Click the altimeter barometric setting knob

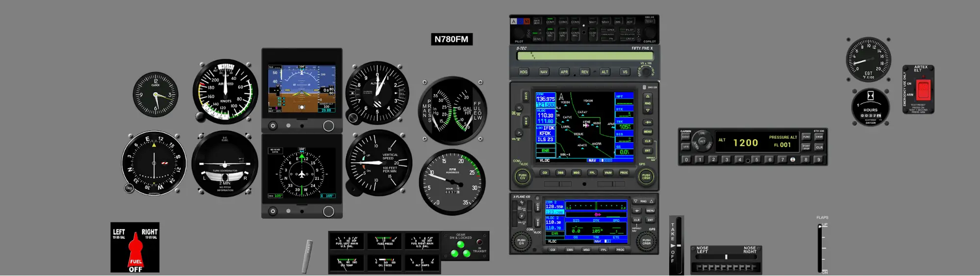(353, 118)
